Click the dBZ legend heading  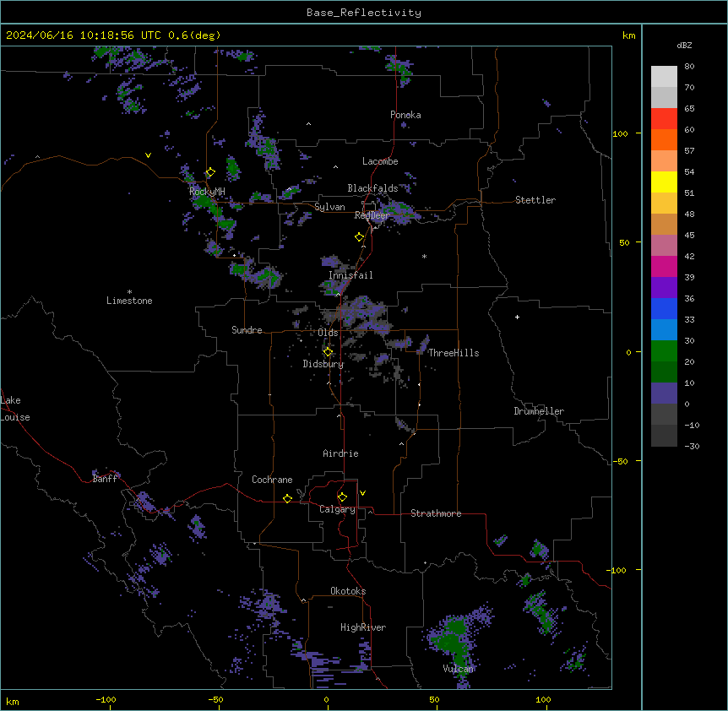point(684,46)
